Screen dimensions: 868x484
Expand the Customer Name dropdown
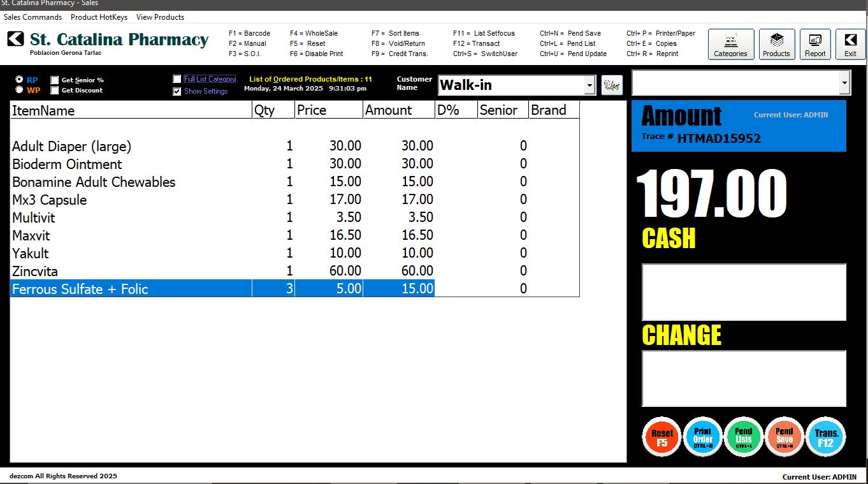pos(590,85)
